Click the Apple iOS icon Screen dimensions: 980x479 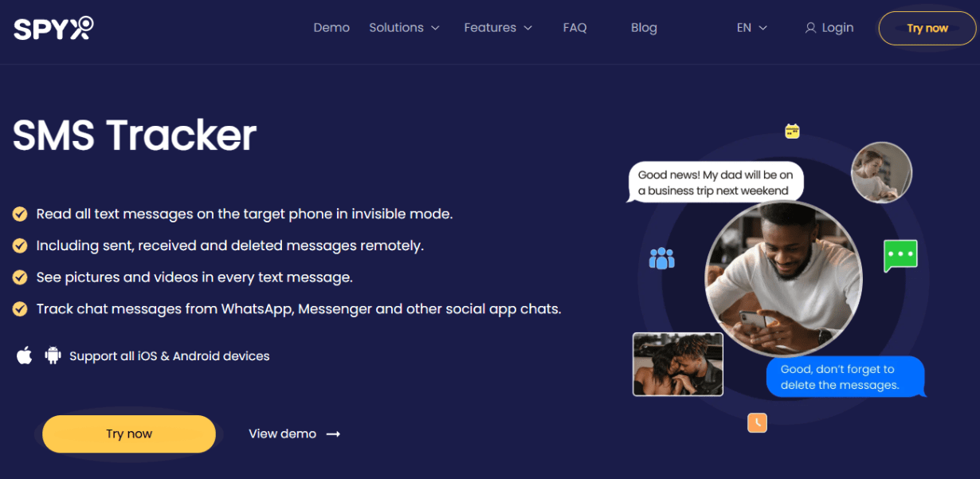25,355
